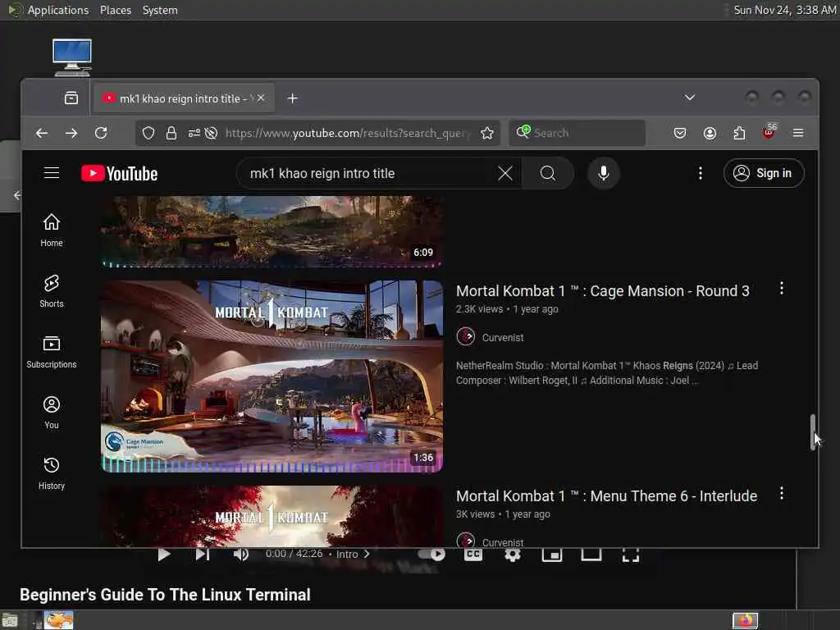This screenshot has height=630, width=840.
Task: Open site permissions icon in address bar
Action: pos(194,133)
